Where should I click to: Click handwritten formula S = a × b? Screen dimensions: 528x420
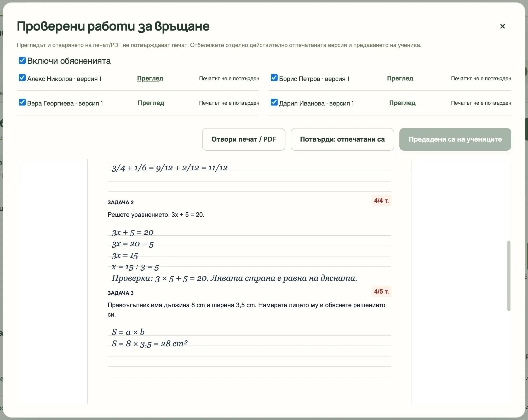(128, 332)
